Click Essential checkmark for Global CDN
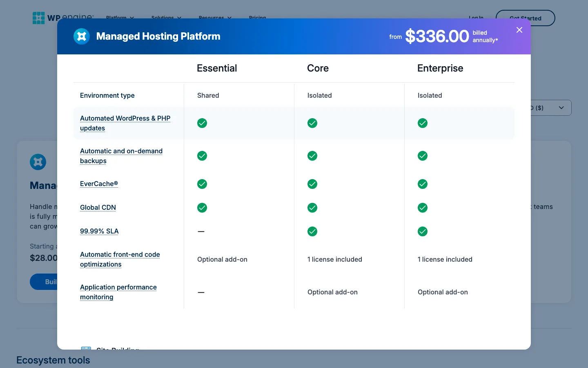Image resolution: width=588 pixels, height=368 pixels. click(202, 208)
